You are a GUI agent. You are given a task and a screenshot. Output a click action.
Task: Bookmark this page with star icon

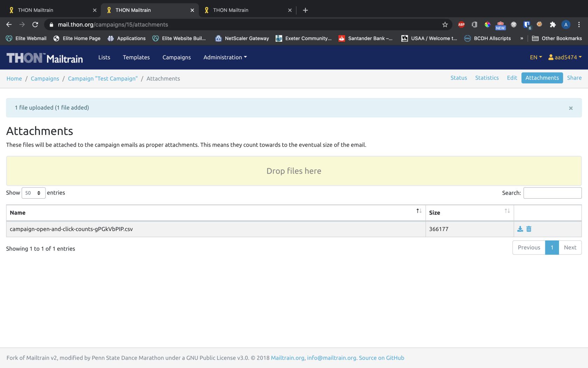pos(445,25)
